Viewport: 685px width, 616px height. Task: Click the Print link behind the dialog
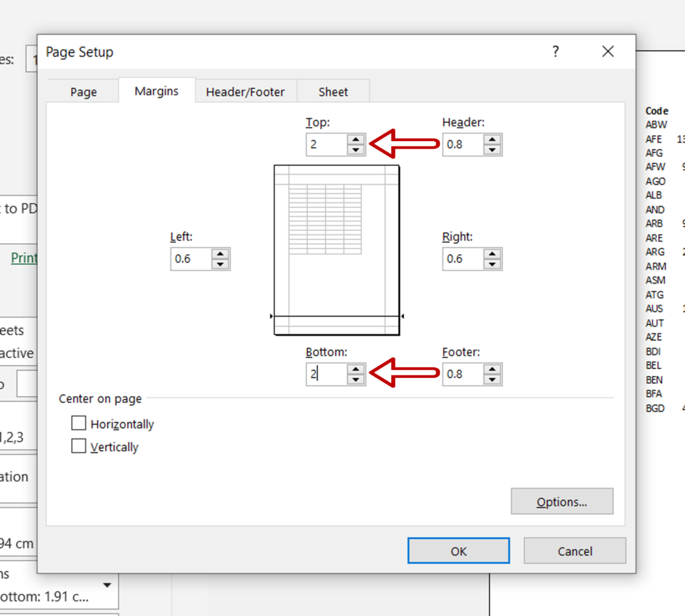24,258
